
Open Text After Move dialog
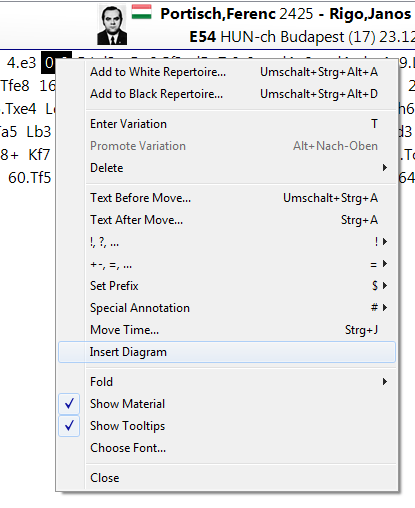click(227, 220)
